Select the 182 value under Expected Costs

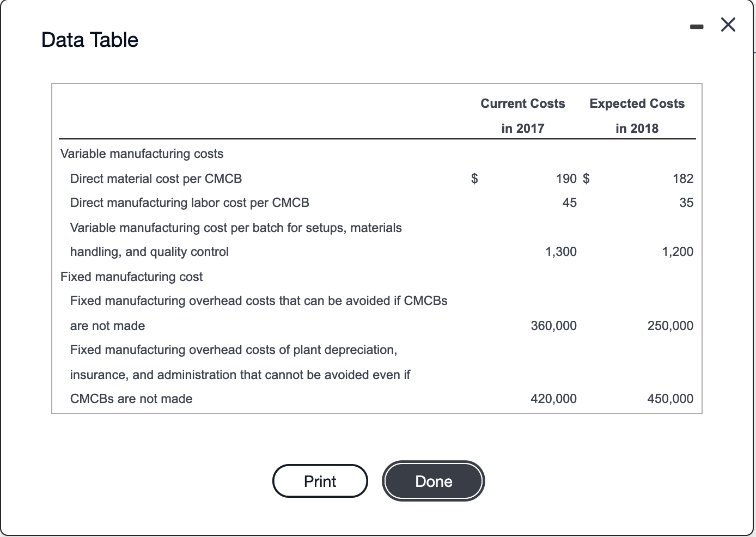[x=684, y=179]
